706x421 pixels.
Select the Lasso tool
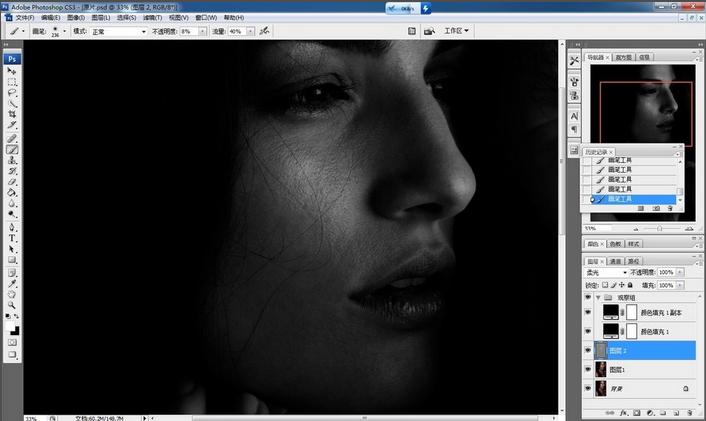pos(12,93)
